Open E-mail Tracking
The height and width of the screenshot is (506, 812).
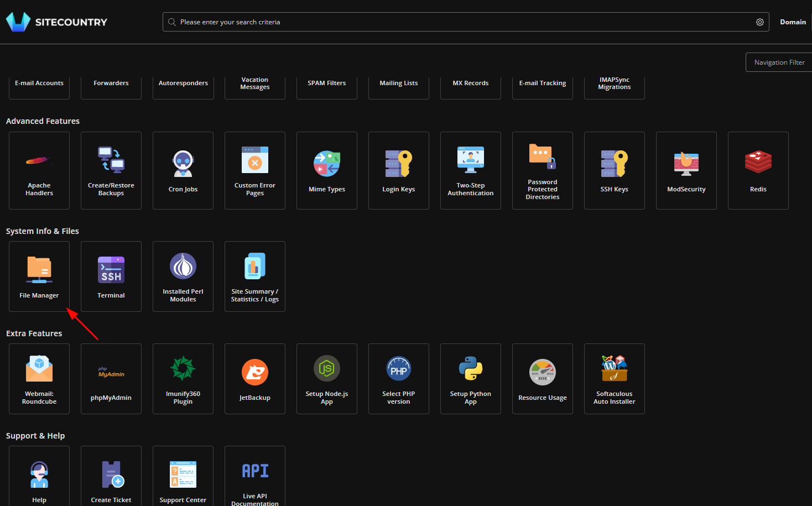coord(543,87)
